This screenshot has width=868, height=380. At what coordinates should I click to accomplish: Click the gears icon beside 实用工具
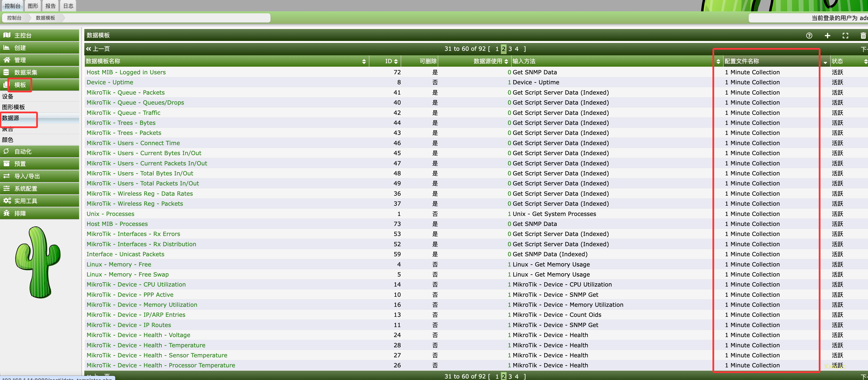(7, 201)
